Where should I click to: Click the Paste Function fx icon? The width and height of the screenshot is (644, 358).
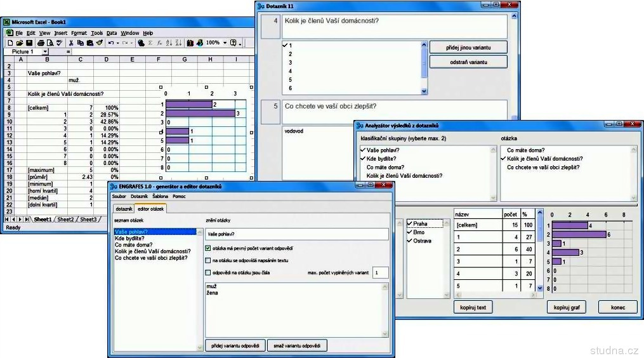coord(160,43)
